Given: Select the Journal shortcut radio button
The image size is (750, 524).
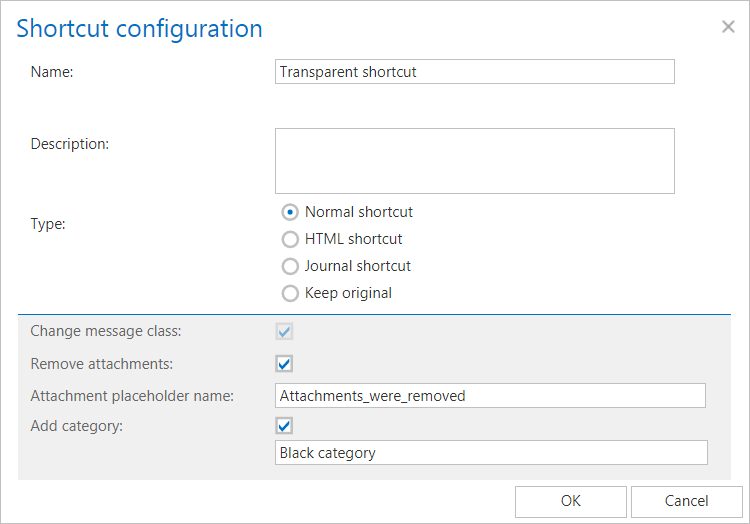Looking at the screenshot, I should point(290,266).
